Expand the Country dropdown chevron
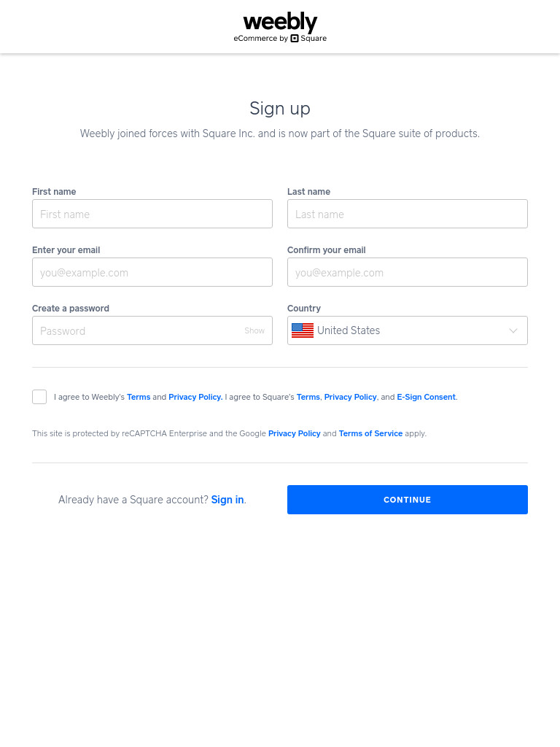The image size is (560, 747). (x=513, y=330)
